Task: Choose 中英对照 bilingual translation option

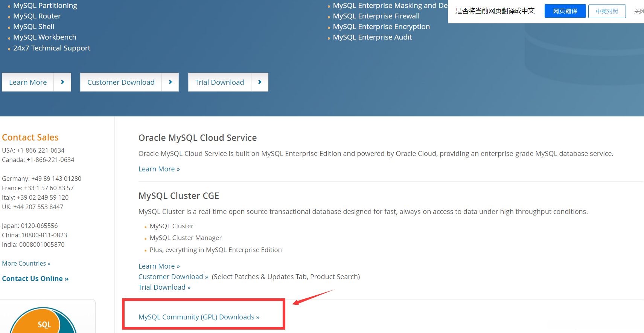Action: [607, 11]
